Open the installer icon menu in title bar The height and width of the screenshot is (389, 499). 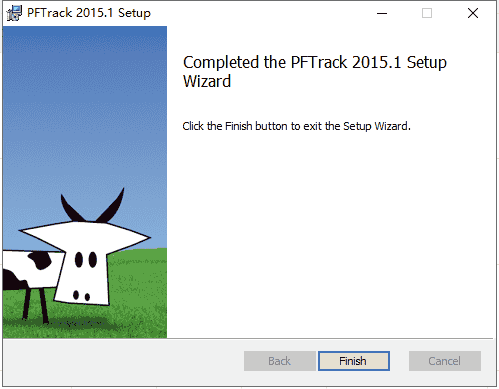pyautogui.click(x=14, y=13)
